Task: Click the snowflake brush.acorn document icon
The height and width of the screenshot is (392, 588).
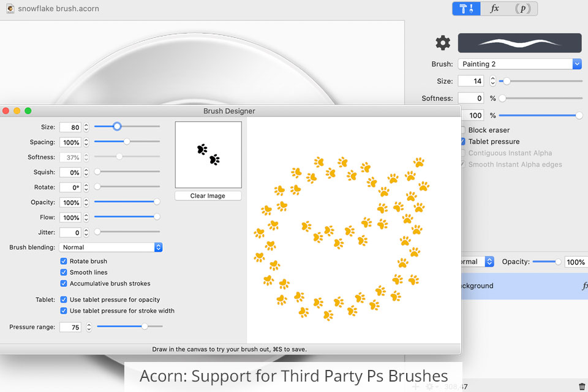Action: tap(10, 8)
